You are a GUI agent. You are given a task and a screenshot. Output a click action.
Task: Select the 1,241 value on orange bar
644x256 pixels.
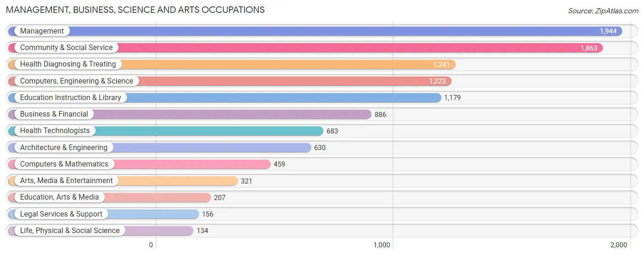click(442, 65)
